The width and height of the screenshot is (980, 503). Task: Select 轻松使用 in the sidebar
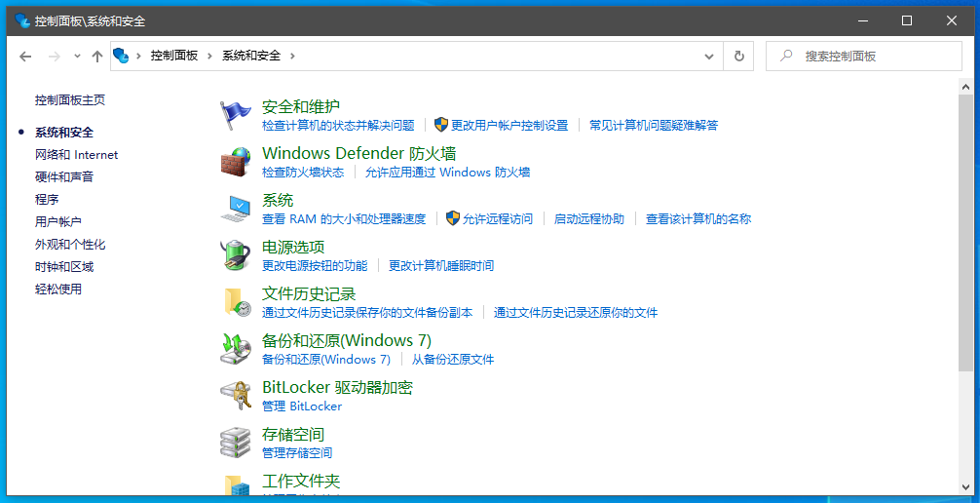tap(58, 290)
